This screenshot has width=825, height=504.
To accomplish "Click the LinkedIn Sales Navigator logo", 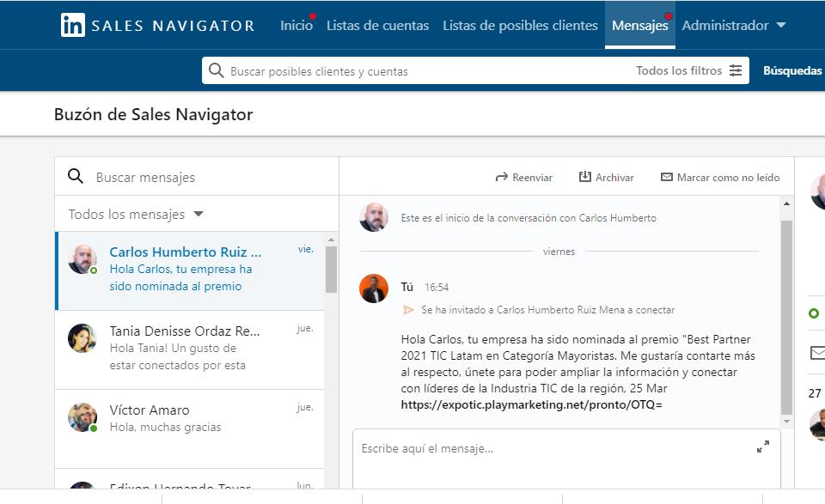I will coord(157,25).
